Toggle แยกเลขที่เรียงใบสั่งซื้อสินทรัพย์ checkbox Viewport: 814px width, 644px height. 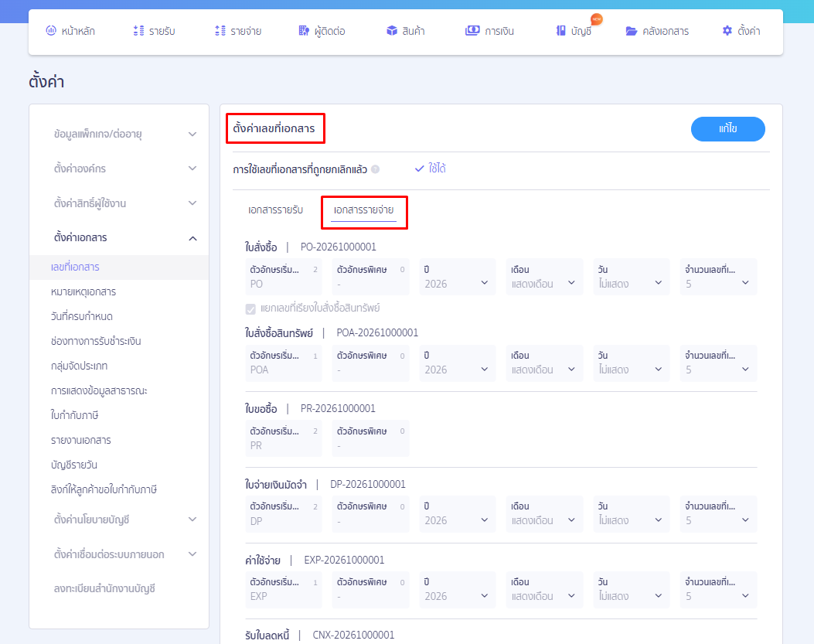click(x=250, y=309)
